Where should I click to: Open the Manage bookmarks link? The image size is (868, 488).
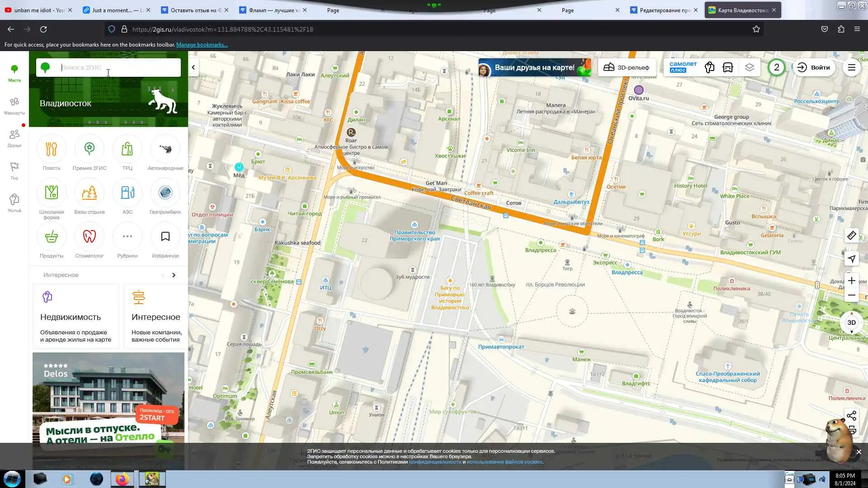202,45
